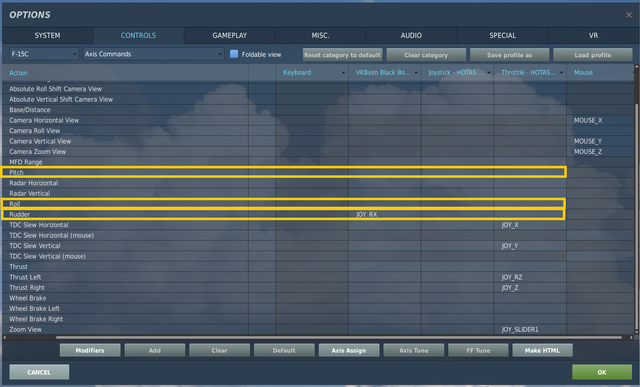Open the F-15C aircraft dropdown
Viewport: 640px width, 387px height.
[x=44, y=54]
